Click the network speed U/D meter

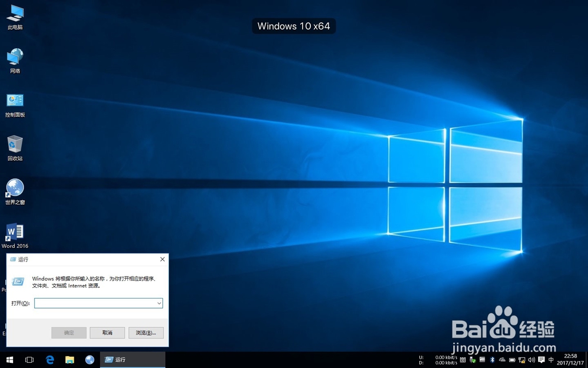point(438,360)
